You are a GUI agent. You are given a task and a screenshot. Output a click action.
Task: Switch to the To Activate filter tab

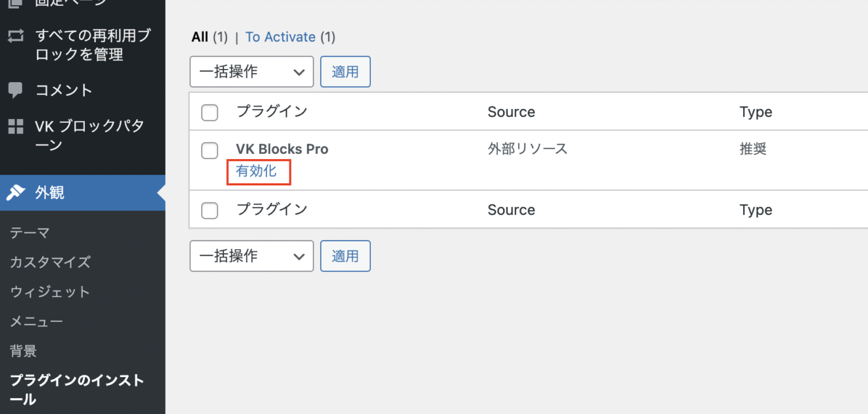tap(281, 37)
